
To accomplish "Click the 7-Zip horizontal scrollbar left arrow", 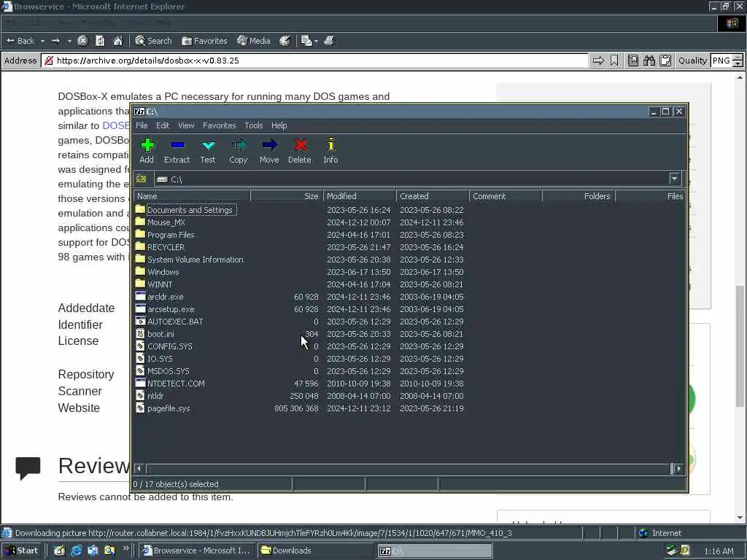I will (139, 469).
